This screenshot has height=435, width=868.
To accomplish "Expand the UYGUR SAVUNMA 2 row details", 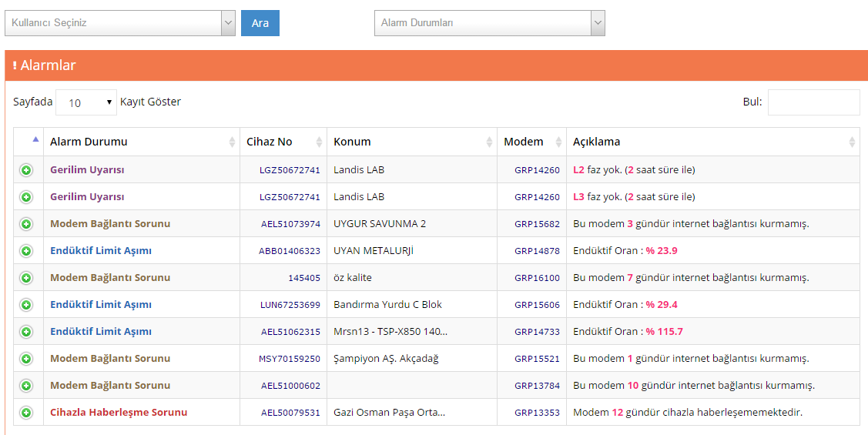I will 26,224.
